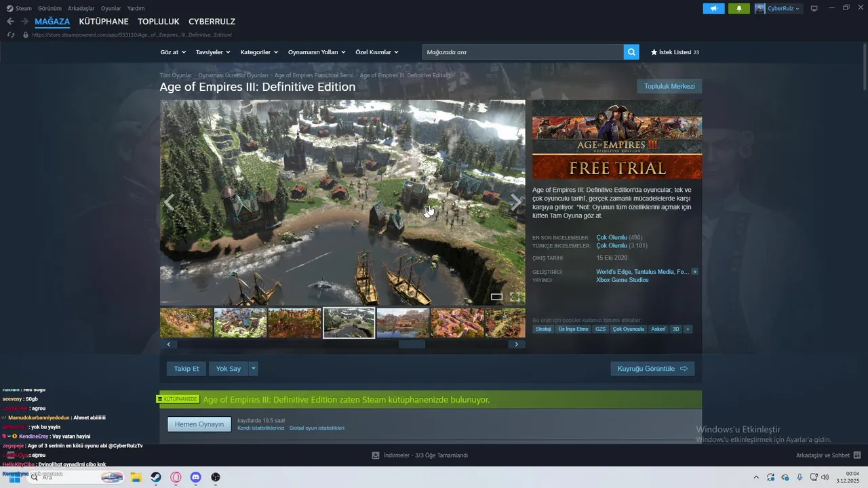Open the announcements megaphone button

[x=713, y=8]
